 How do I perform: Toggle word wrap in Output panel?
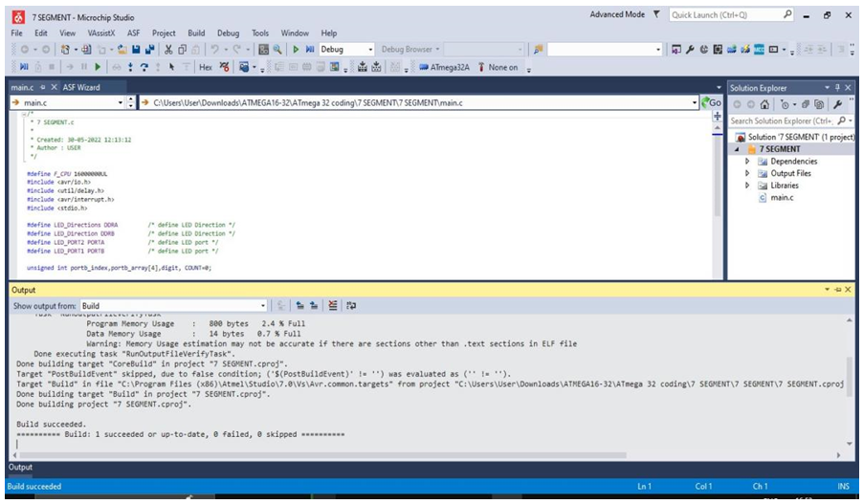point(351,306)
